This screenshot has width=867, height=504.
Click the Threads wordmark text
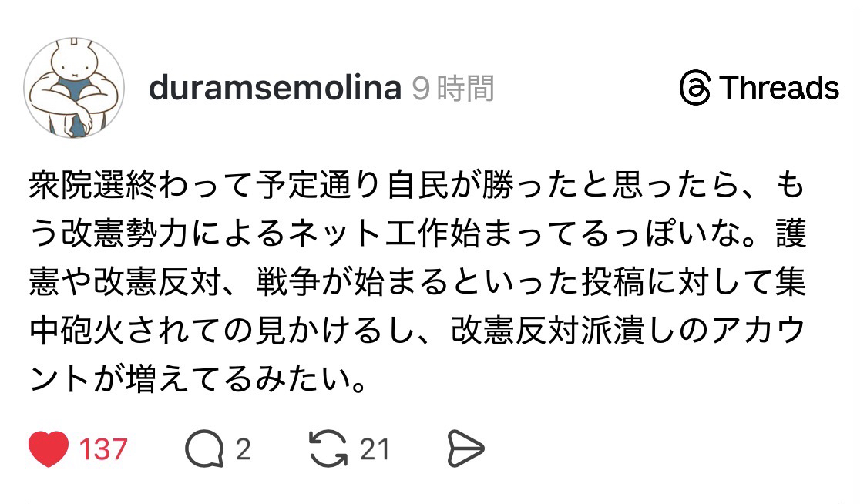tap(779, 88)
